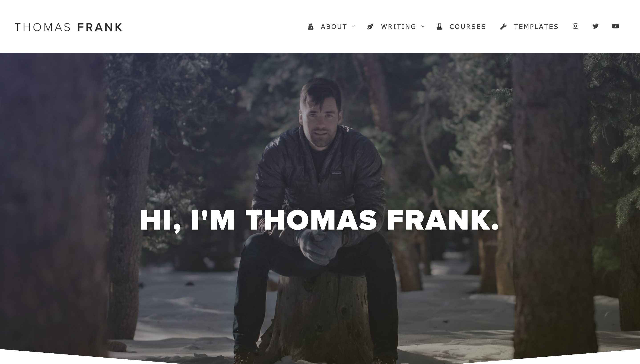Click the pen nib icon beside Writing

coord(370,26)
